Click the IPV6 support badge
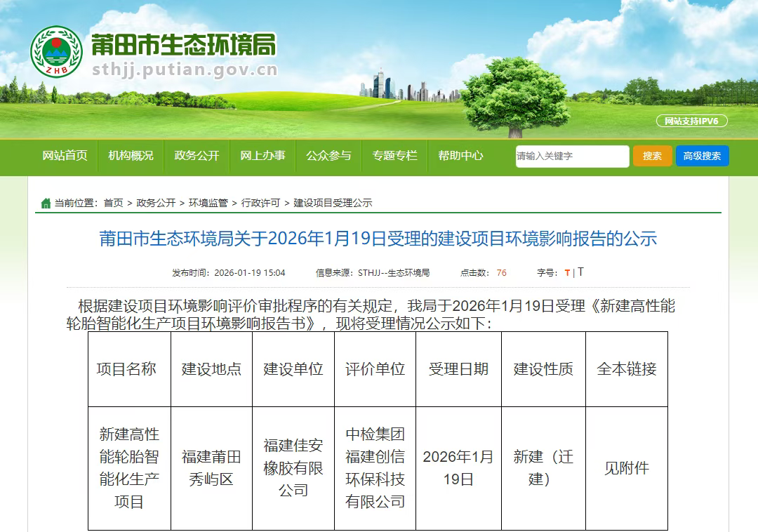The height and width of the screenshot is (532, 758). pyautogui.click(x=691, y=121)
